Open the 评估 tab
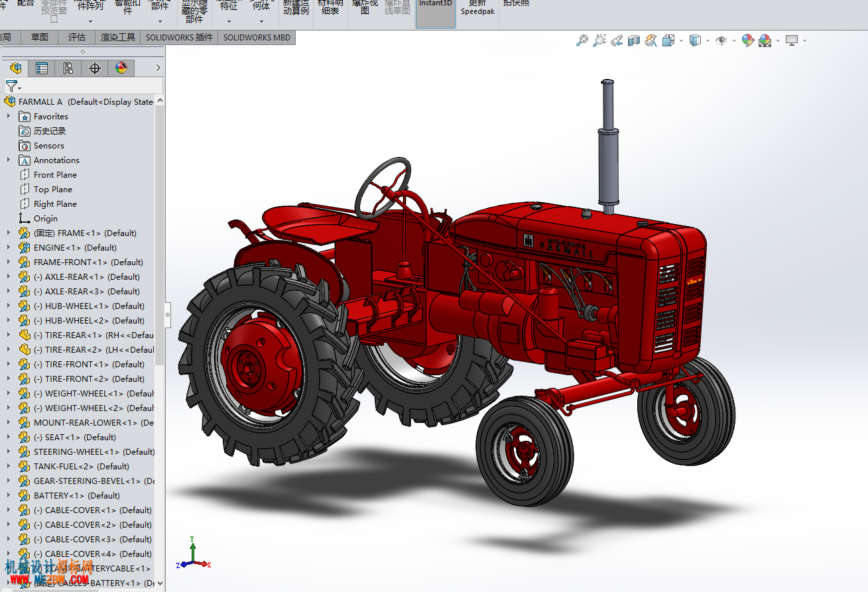Viewport: 868px width, 592px height. pos(77,37)
